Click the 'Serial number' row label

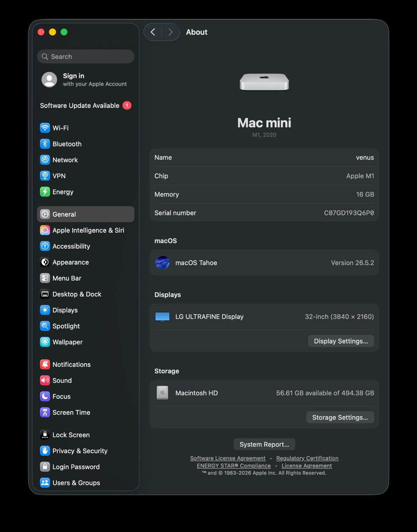[175, 213]
